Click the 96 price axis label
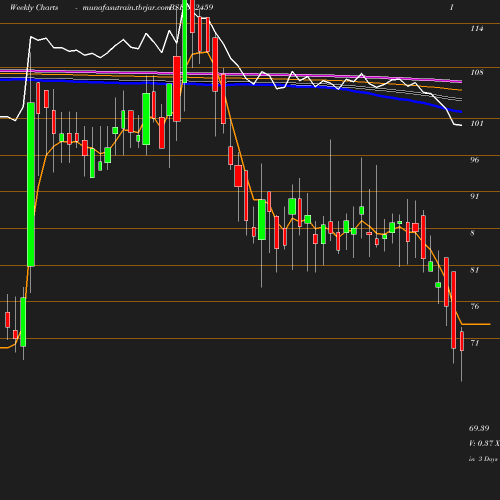This screenshot has width=500, height=500. 475,160
